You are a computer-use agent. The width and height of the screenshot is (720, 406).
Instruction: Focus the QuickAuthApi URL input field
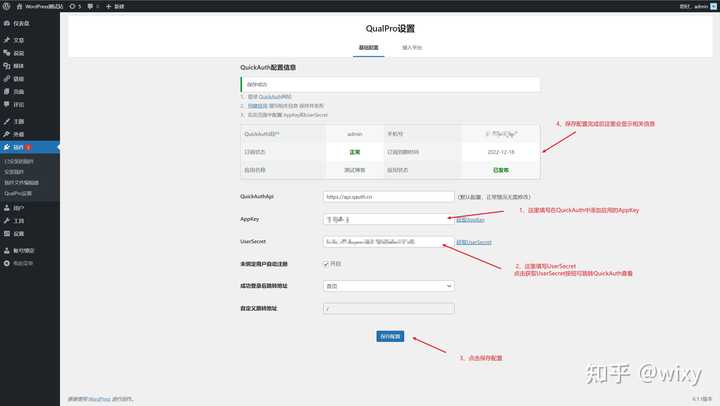point(388,197)
